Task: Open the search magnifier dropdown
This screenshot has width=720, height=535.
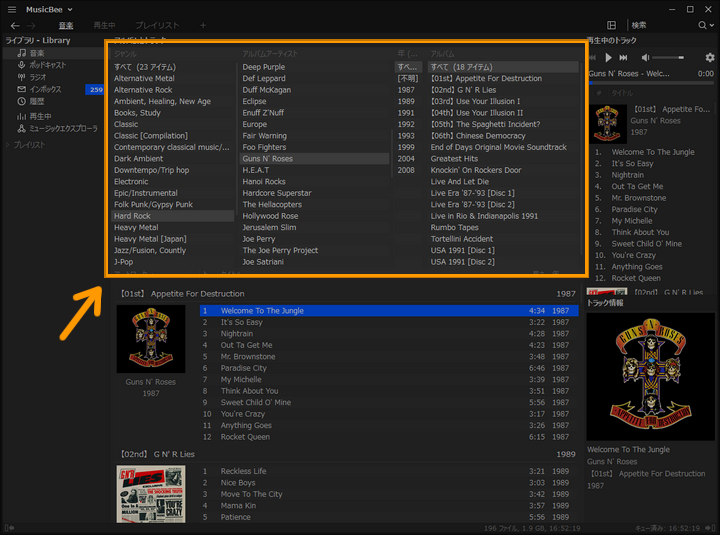Action: (x=706, y=25)
